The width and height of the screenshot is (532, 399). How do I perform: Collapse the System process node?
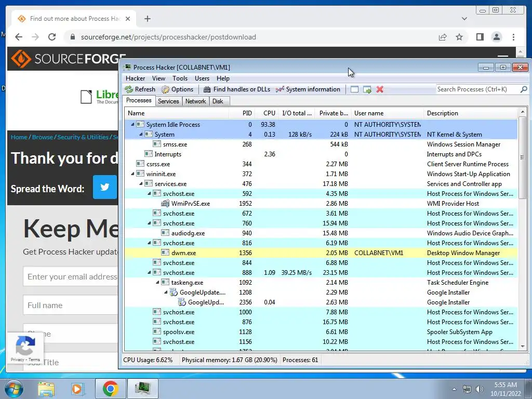point(141,135)
